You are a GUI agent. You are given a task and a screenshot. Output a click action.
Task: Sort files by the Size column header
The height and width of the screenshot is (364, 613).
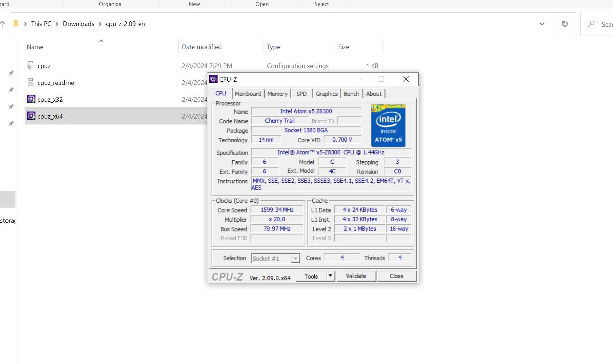(x=344, y=47)
